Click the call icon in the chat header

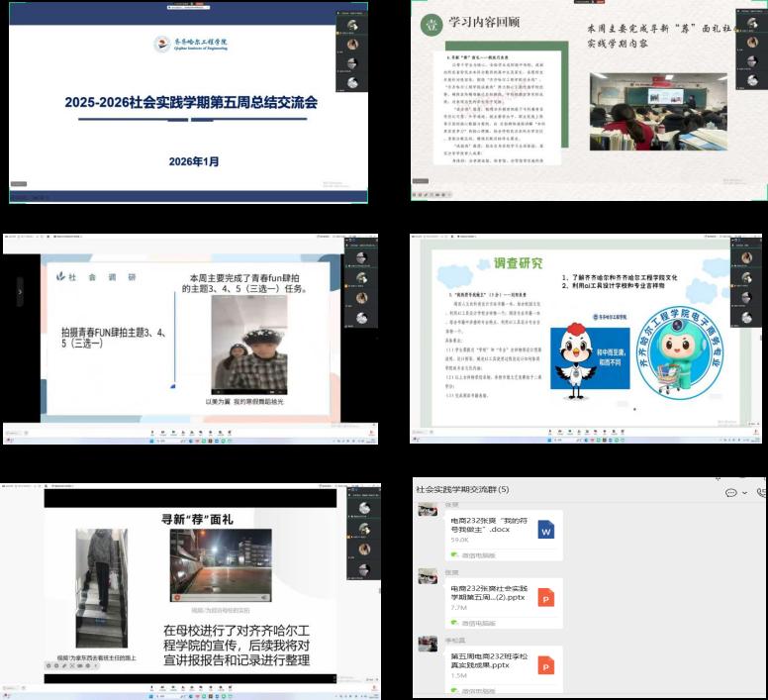point(761,492)
